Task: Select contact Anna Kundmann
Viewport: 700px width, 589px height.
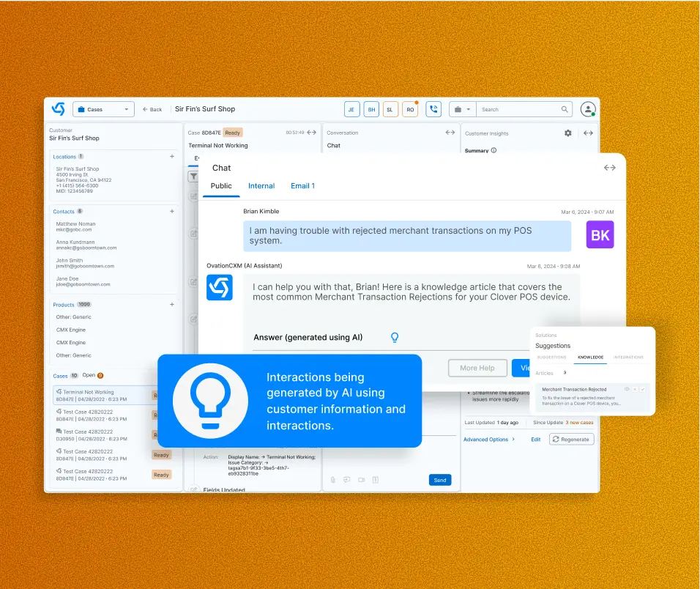Action: point(86,245)
